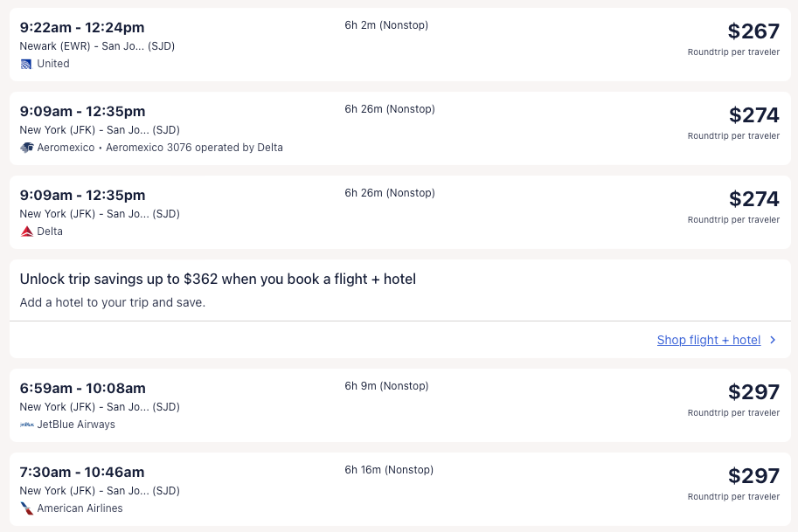798x532 pixels.
Task: Choose the 7:30am - 10:46am American flight
Action: 82,473
